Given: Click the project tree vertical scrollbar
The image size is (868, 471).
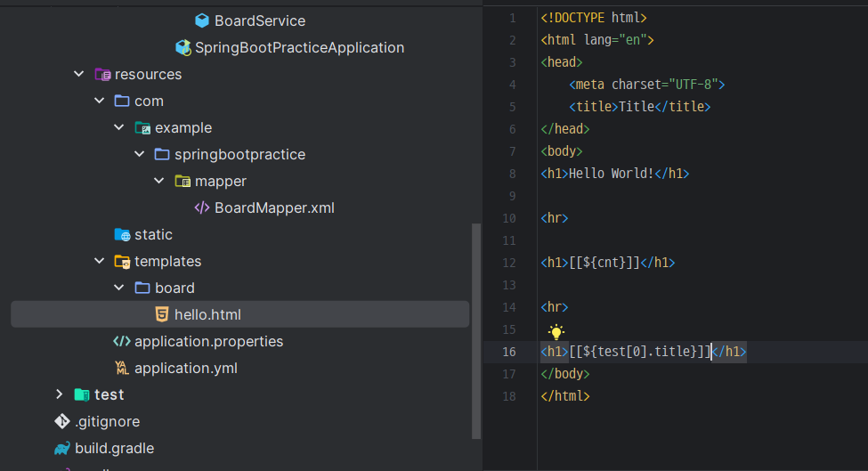Looking at the screenshot, I should pos(476,331).
